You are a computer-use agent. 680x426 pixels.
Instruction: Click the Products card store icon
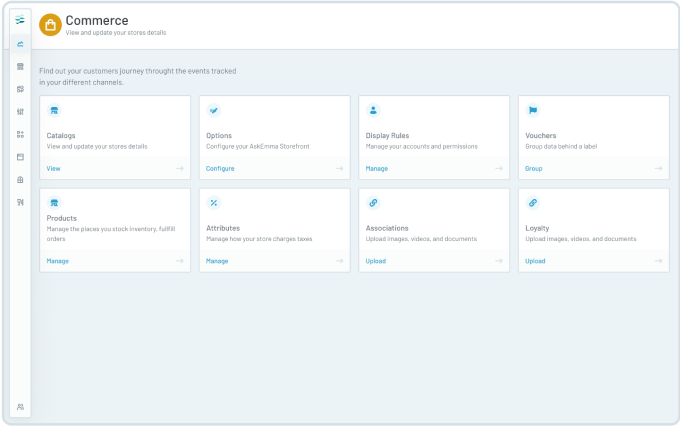54,203
